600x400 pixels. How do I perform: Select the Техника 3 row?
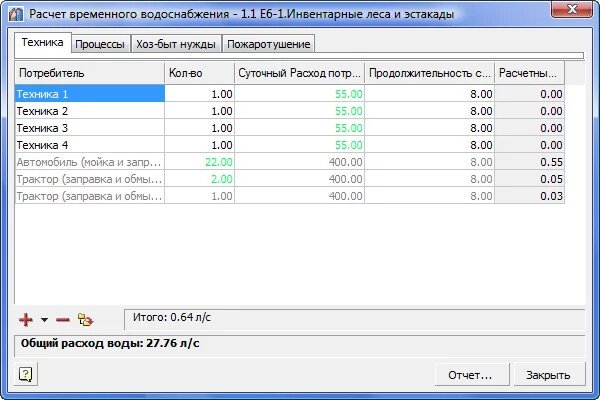pos(289,128)
